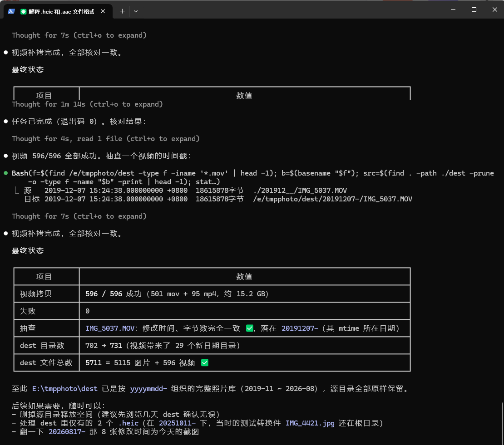Image resolution: width=504 pixels, height=445 pixels.
Task: Click the 项目 header in the full table
Action: 44,276
